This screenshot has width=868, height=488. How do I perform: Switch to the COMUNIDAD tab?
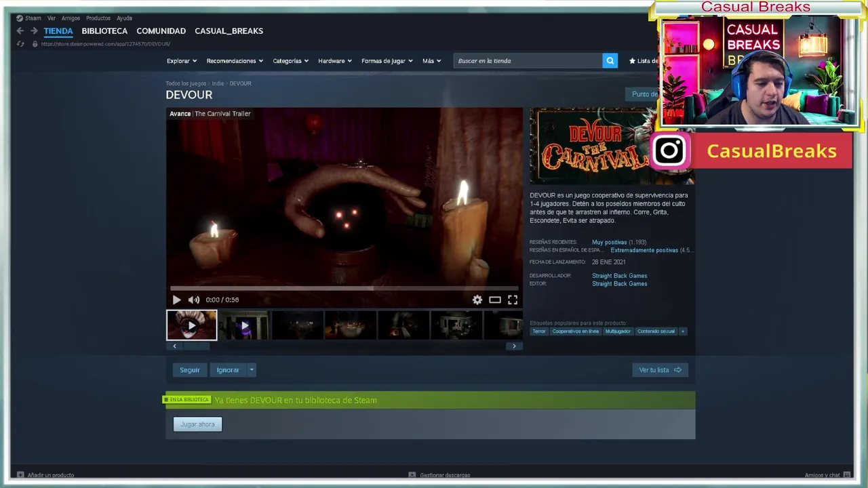(161, 31)
